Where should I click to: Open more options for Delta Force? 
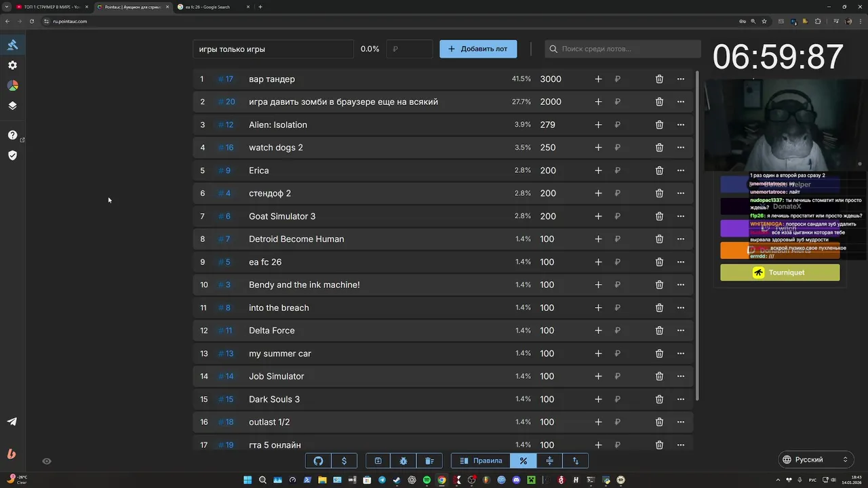[x=681, y=331]
